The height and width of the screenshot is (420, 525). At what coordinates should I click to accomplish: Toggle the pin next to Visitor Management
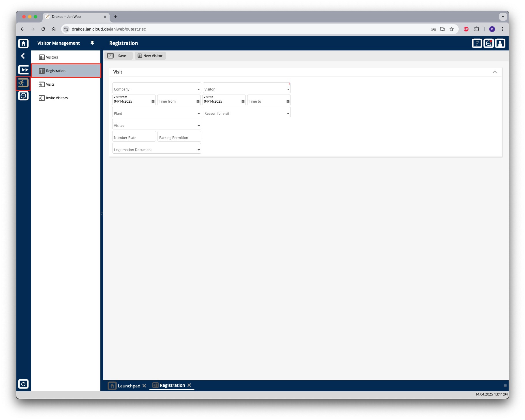[92, 43]
